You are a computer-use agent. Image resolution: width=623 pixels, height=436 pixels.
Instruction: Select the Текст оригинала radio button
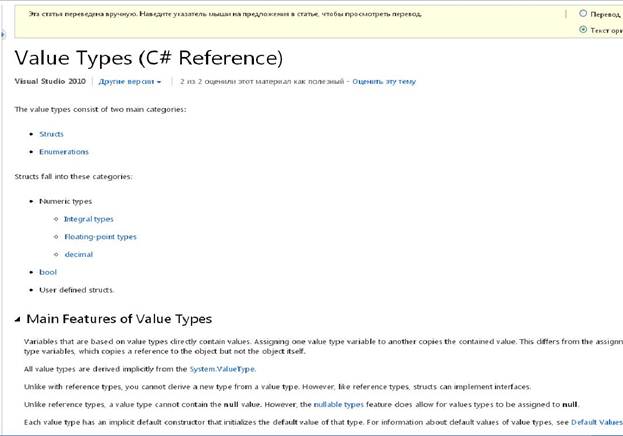pos(583,29)
